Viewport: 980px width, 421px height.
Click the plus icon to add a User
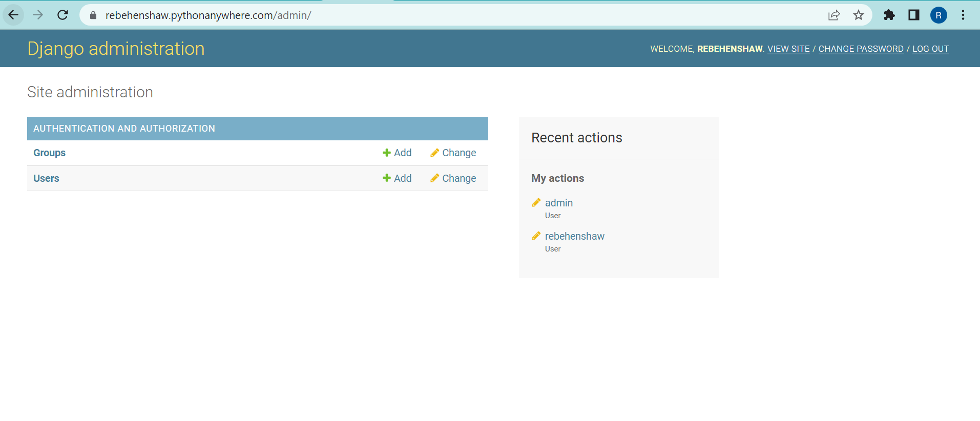point(387,178)
